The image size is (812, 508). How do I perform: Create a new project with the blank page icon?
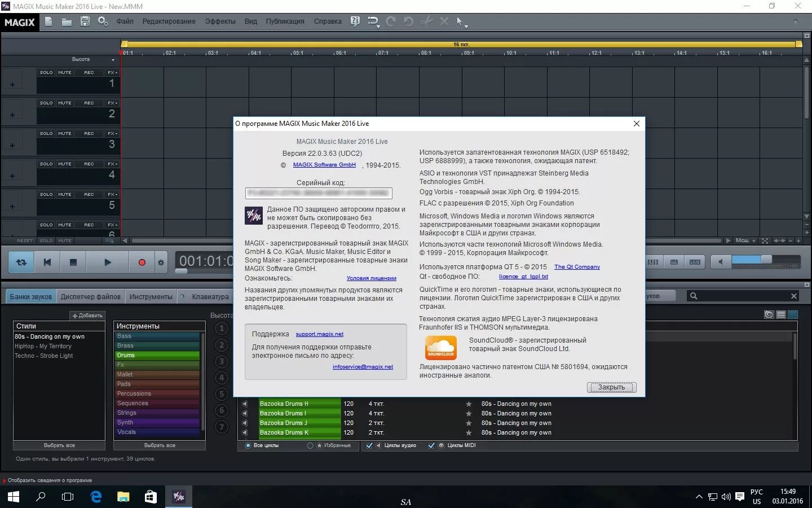point(48,21)
